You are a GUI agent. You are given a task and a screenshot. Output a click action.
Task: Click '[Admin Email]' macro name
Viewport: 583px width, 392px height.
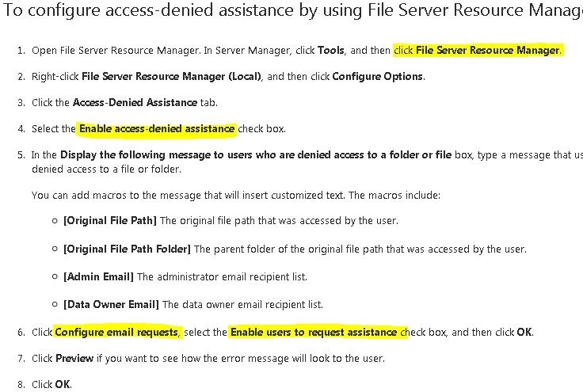pyautogui.click(x=98, y=277)
